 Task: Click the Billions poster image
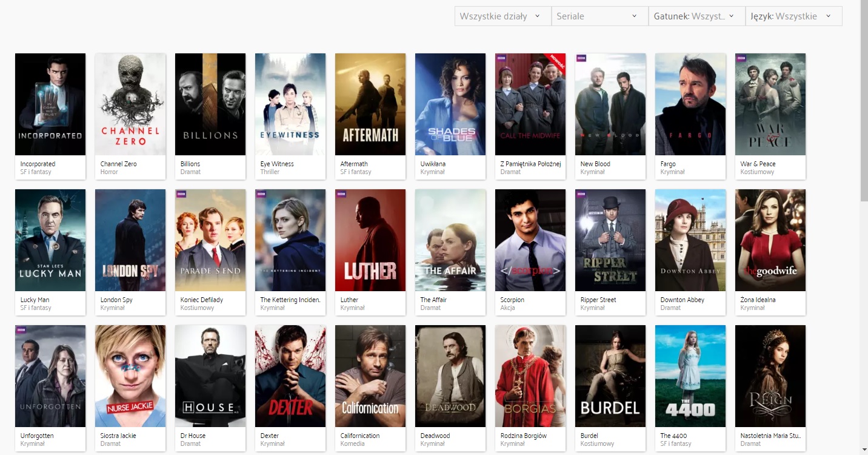(x=210, y=104)
